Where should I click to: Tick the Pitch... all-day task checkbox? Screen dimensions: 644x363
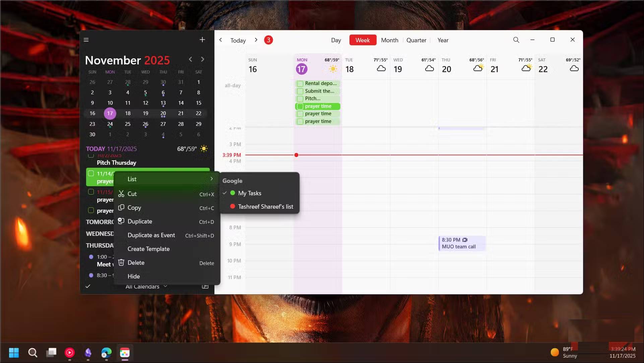[x=300, y=99]
